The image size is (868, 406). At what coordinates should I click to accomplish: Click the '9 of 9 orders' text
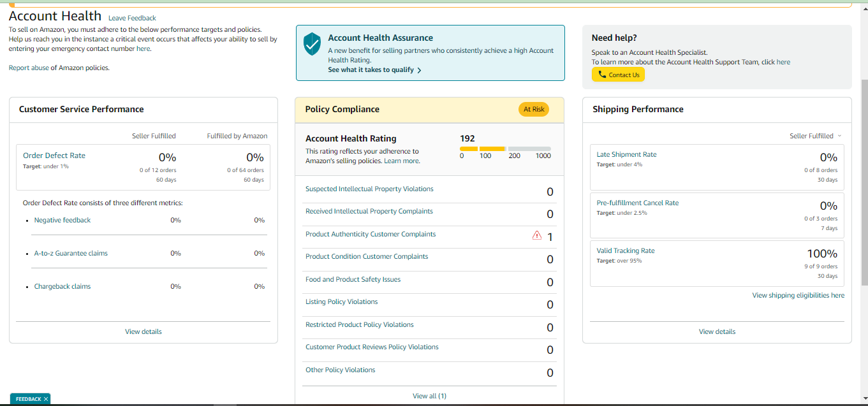click(821, 266)
